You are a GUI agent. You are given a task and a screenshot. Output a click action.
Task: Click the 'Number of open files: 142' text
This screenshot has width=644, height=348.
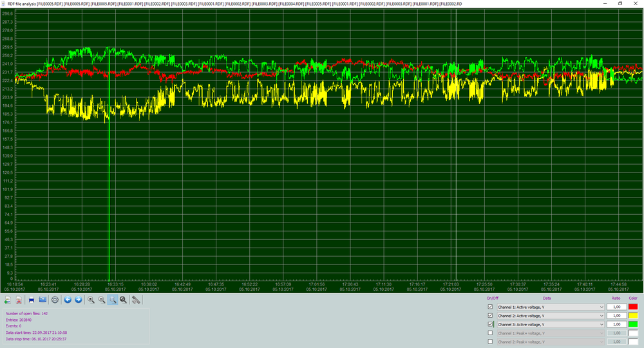(26, 313)
